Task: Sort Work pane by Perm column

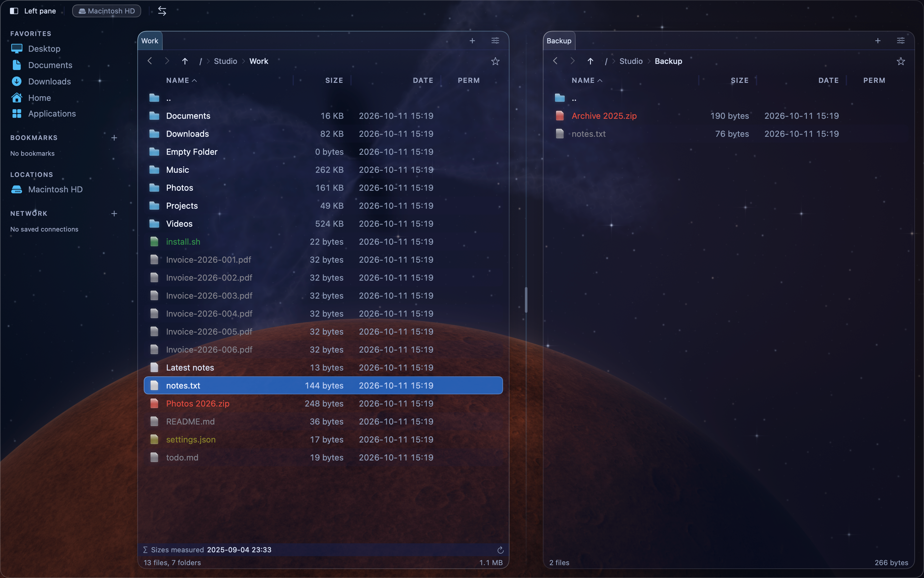Action: (x=469, y=80)
